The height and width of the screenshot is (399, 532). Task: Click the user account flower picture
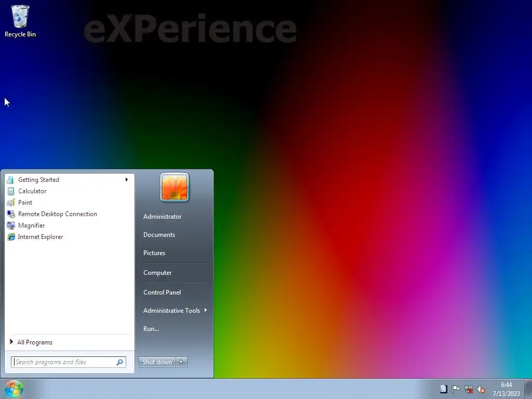175,187
